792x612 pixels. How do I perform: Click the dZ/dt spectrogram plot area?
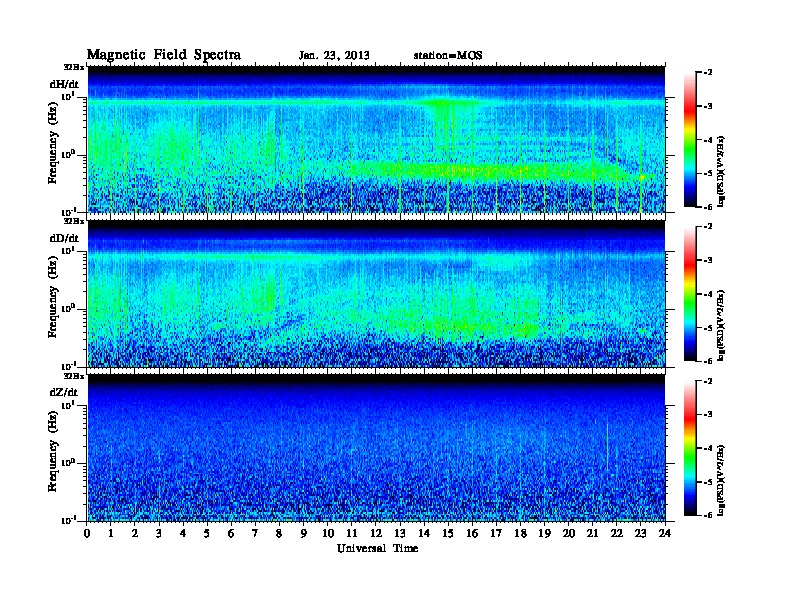point(376,447)
